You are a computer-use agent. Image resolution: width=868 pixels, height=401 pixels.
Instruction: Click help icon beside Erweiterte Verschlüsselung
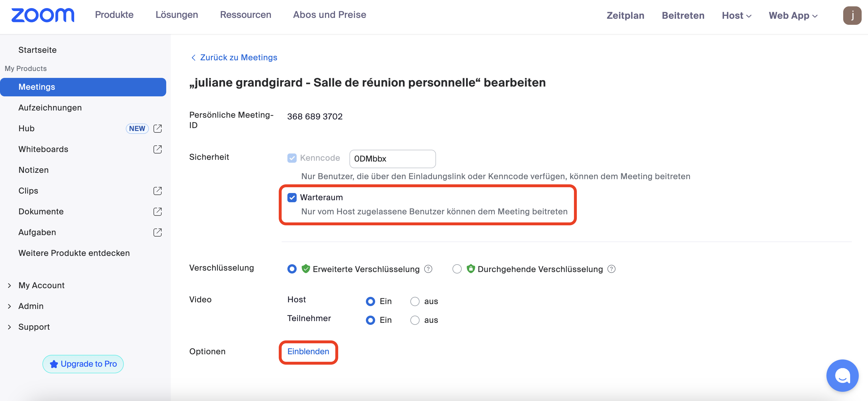[428, 269]
